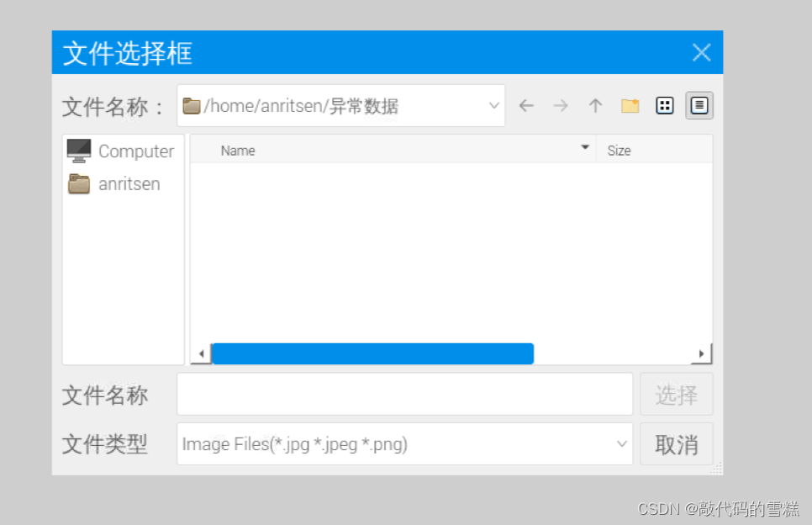Open Computer in the sidebar

pos(121,151)
